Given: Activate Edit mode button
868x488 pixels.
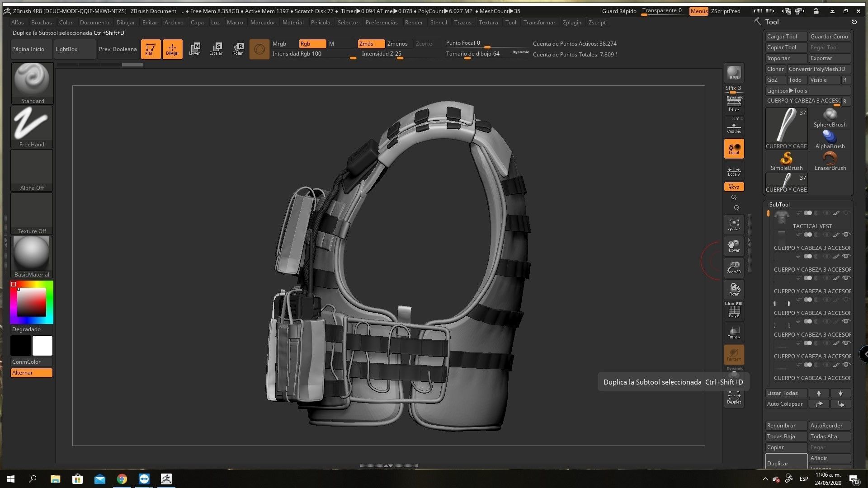Looking at the screenshot, I should point(151,49).
